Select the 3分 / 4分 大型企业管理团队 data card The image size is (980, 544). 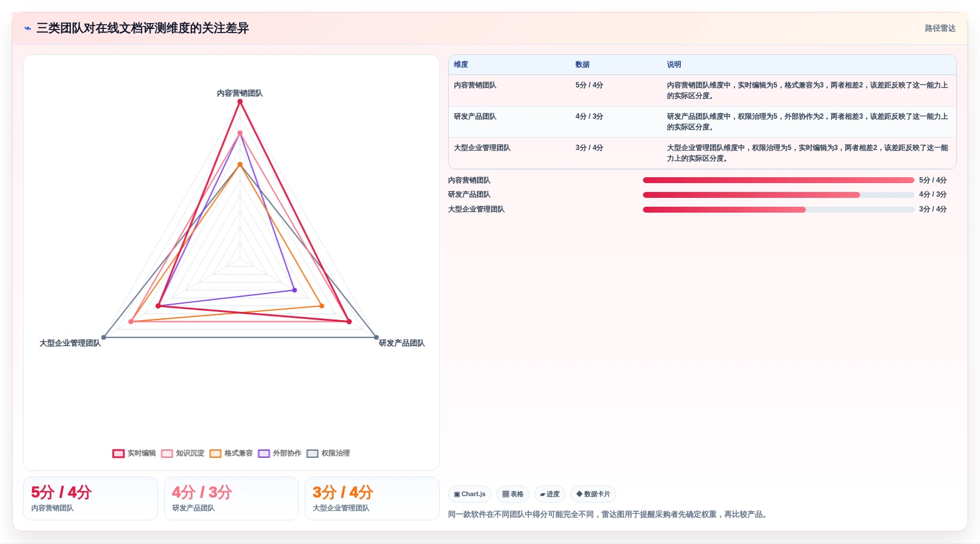pos(372,499)
